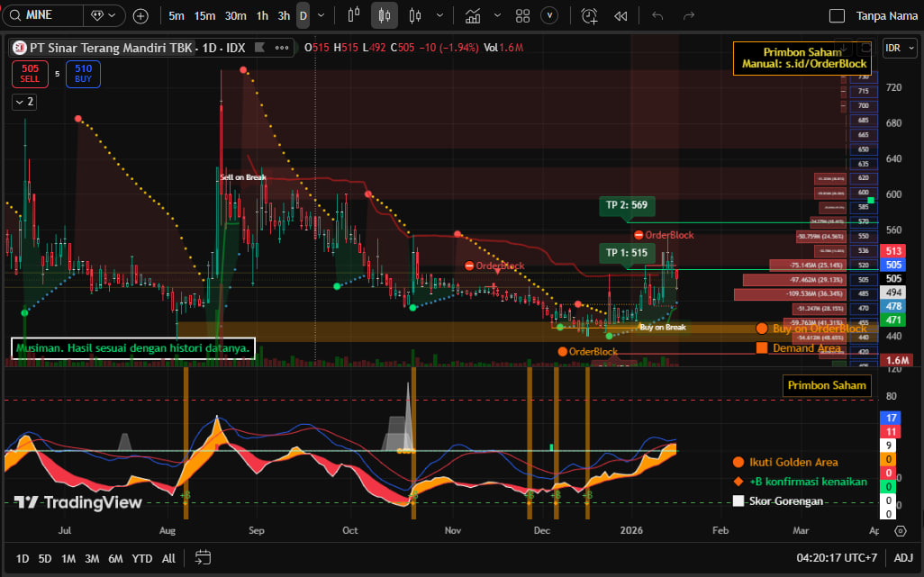Select the candlestick chart style icon

tap(385, 16)
